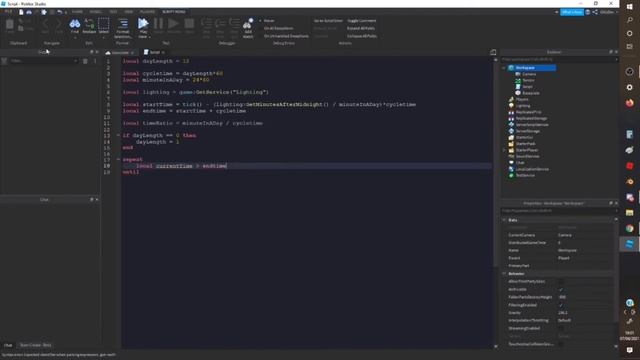The image size is (640, 360).
Task: Click the Replace tool icon
Action: click(89, 24)
